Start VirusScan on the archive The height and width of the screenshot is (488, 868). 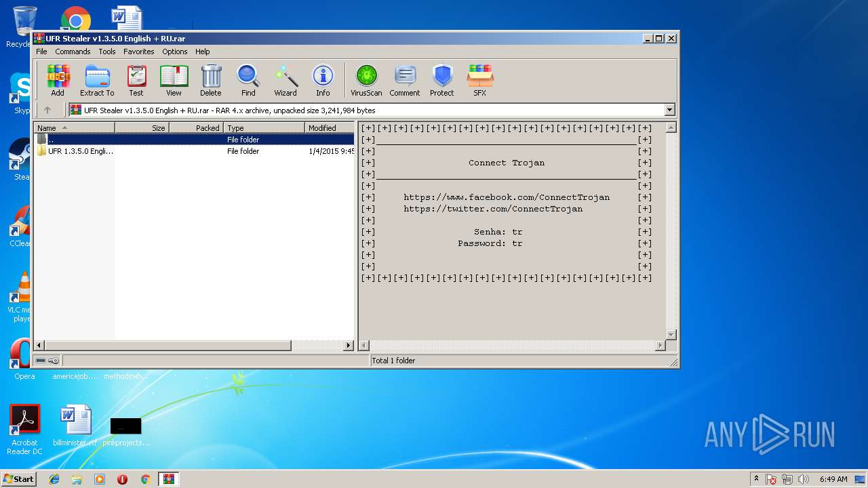pos(366,81)
